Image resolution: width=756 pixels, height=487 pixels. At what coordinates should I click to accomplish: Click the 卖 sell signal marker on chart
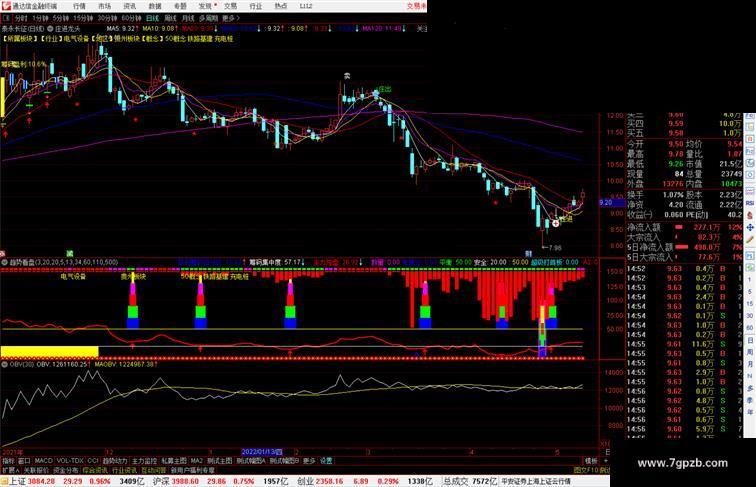tap(347, 76)
